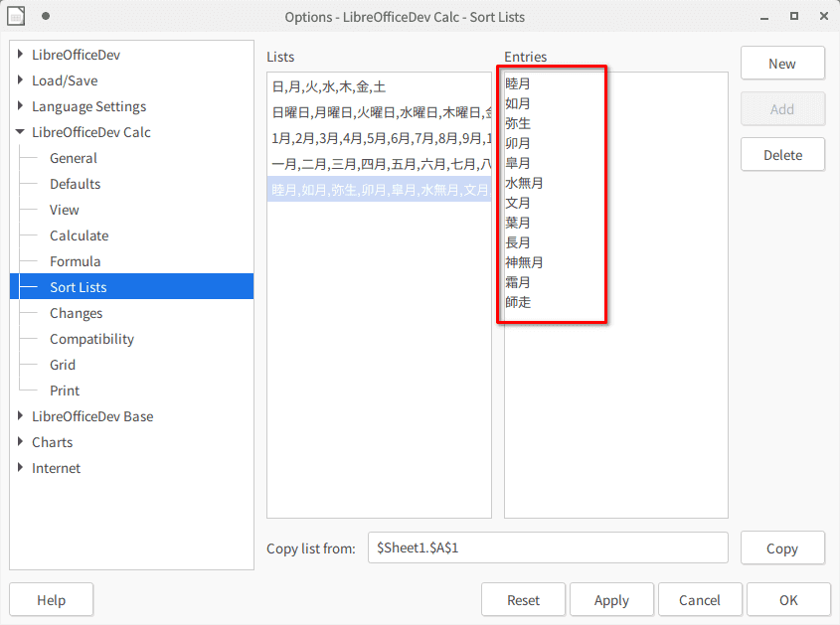Open the General settings page
This screenshot has width=840, height=625.
[x=73, y=158]
